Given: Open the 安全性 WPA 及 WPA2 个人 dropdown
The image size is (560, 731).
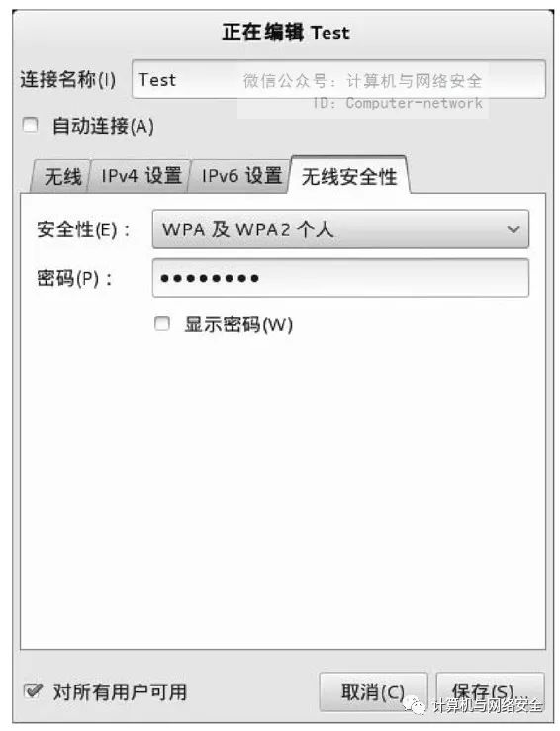Looking at the screenshot, I should [340, 228].
